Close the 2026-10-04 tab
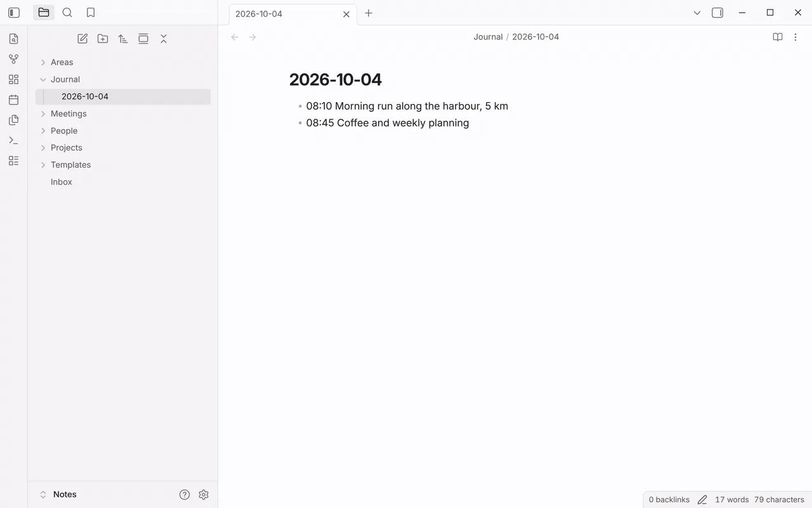This screenshot has width=812, height=508. click(x=346, y=14)
